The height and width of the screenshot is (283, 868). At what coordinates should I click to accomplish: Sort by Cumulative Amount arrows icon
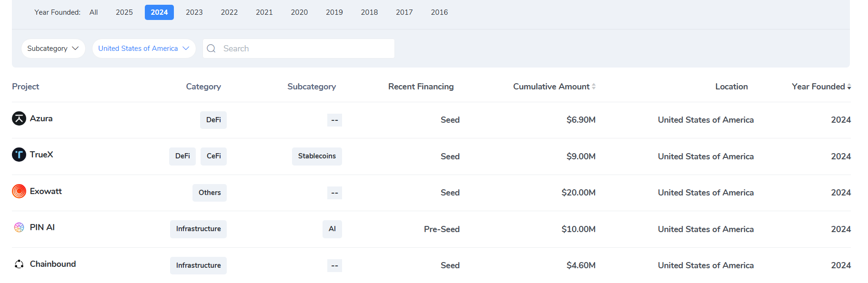(x=594, y=87)
